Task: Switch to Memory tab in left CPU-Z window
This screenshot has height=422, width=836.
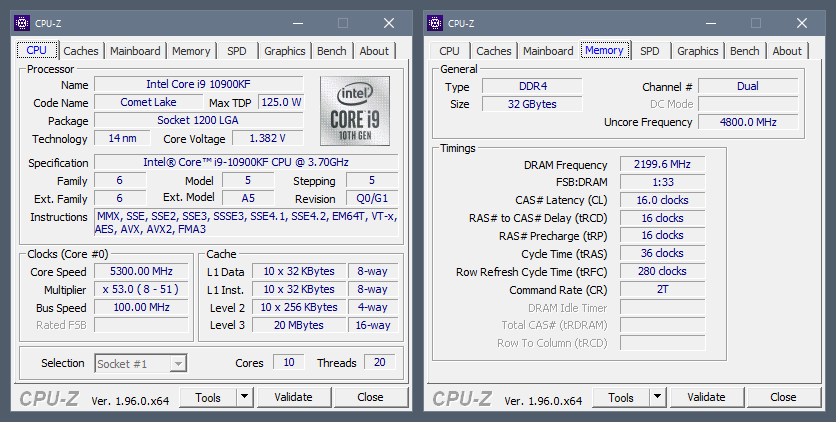Action: click(x=191, y=51)
